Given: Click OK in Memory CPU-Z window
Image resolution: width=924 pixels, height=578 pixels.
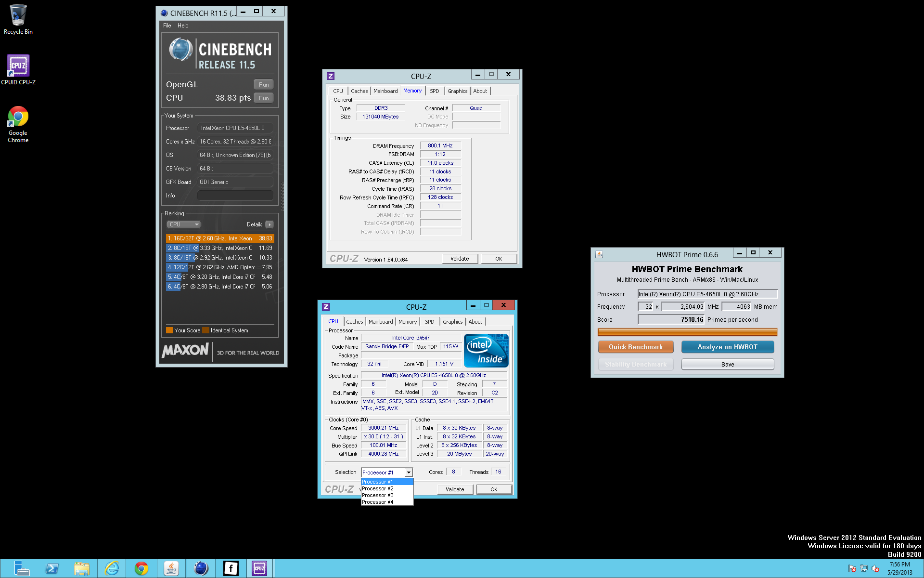Looking at the screenshot, I should pyautogui.click(x=499, y=259).
